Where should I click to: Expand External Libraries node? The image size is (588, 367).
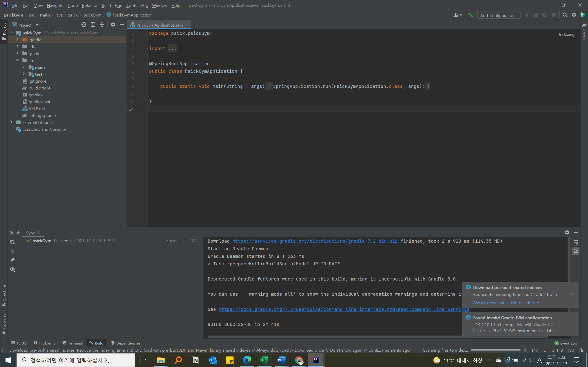pos(11,122)
